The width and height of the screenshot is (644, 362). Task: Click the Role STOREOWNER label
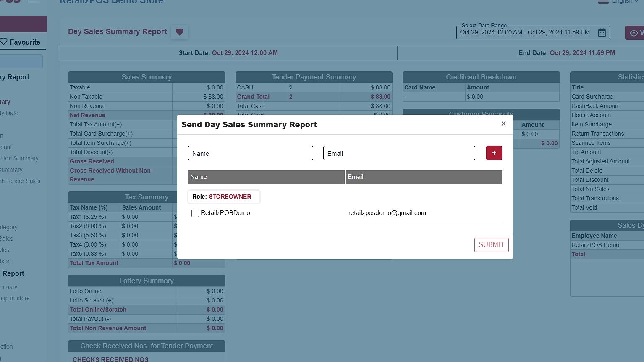click(223, 197)
